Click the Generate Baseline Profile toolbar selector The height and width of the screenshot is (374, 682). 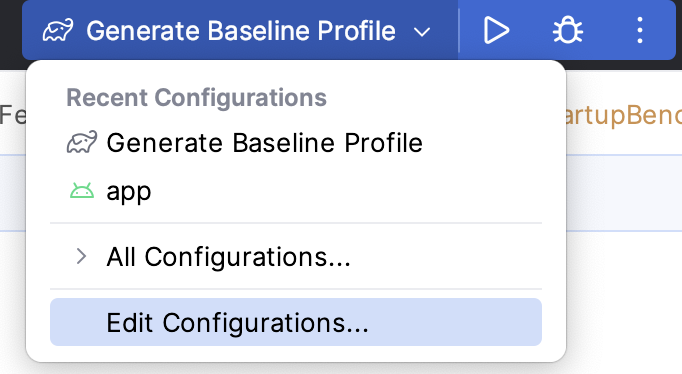tap(240, 30)
